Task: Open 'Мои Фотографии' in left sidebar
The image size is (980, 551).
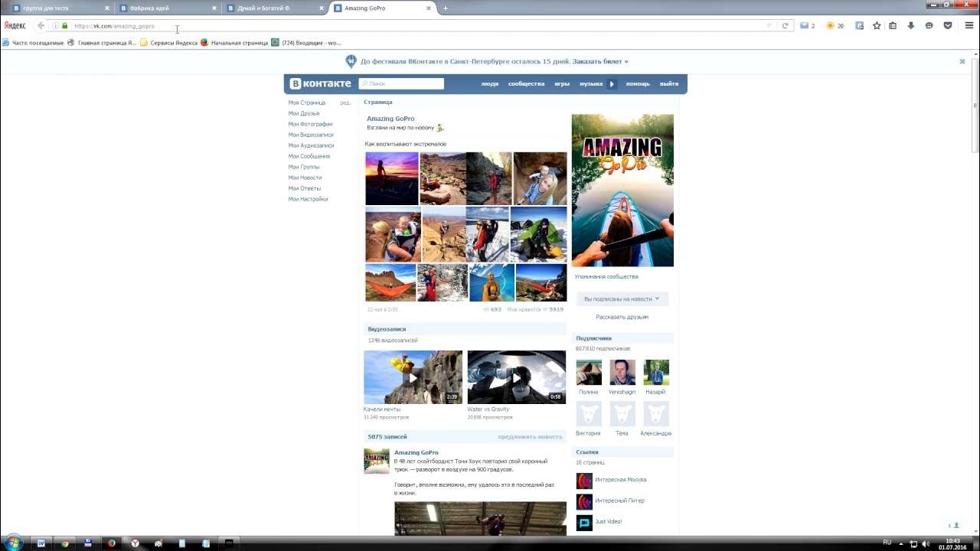Action: (310, 124)
